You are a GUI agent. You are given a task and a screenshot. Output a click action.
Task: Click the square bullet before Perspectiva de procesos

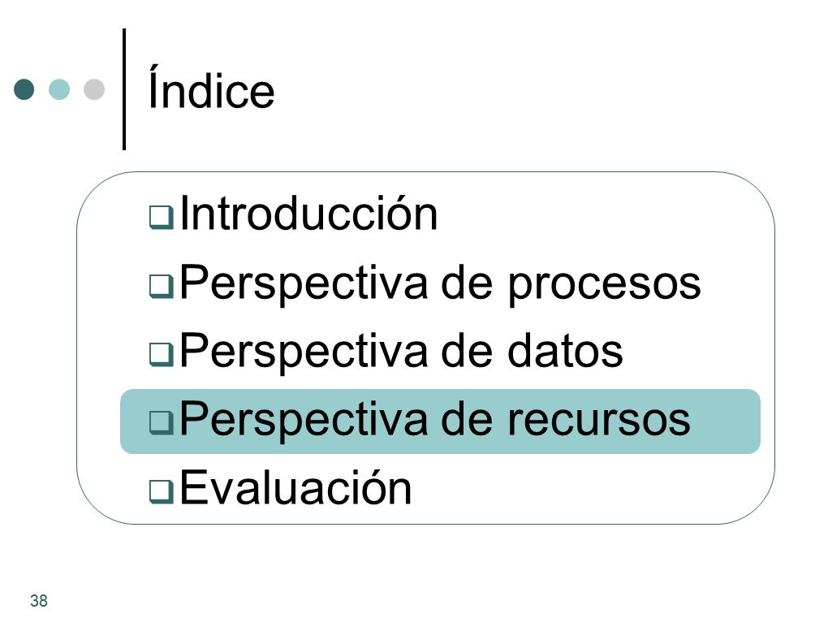coord(161,286)
